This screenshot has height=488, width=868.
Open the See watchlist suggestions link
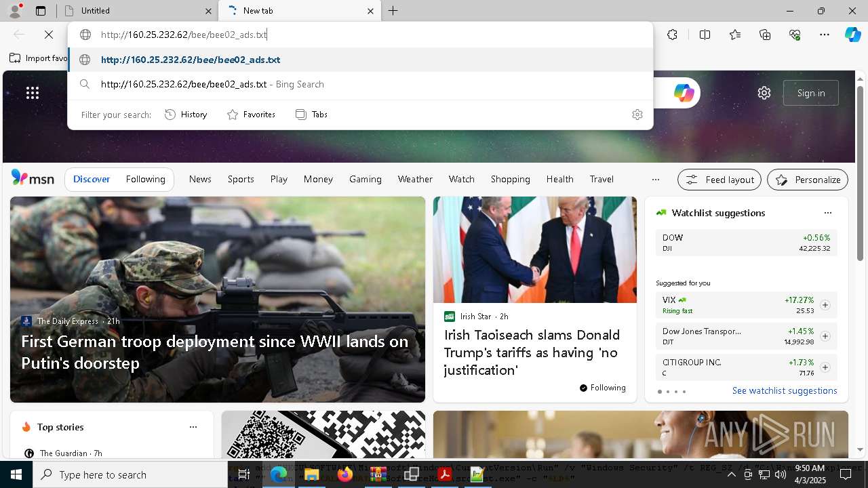coord(785,390)
